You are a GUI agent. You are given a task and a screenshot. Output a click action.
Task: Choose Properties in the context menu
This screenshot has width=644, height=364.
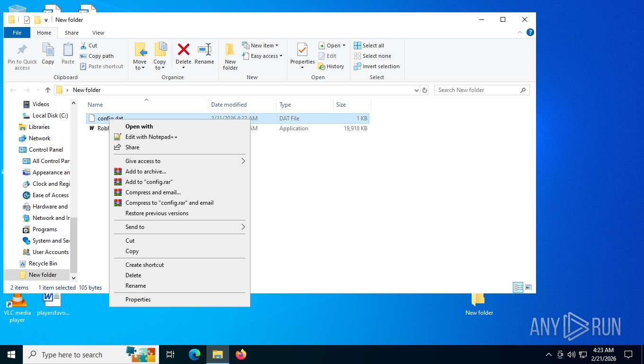[179, 300]
